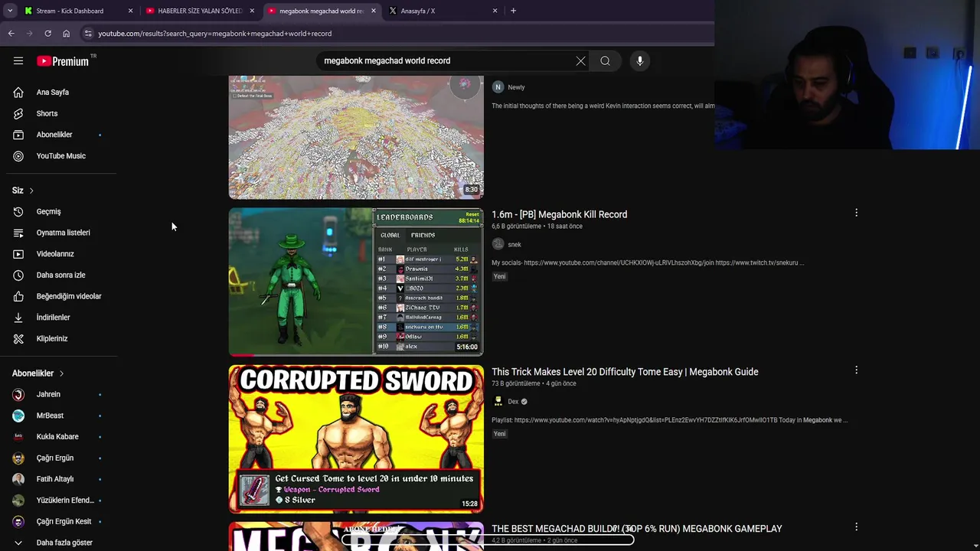Open THE BEST MEGACHAD BUILD video title
980x551 pixels.
(637, 529)
